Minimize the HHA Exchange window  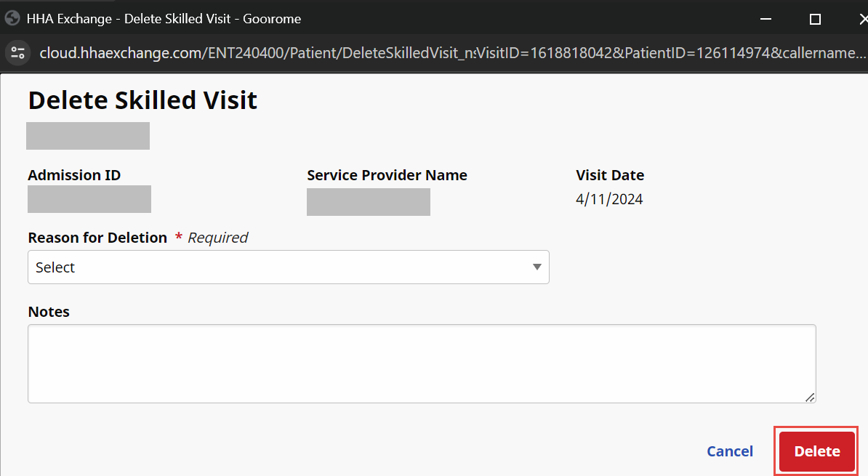click(763, 19)
